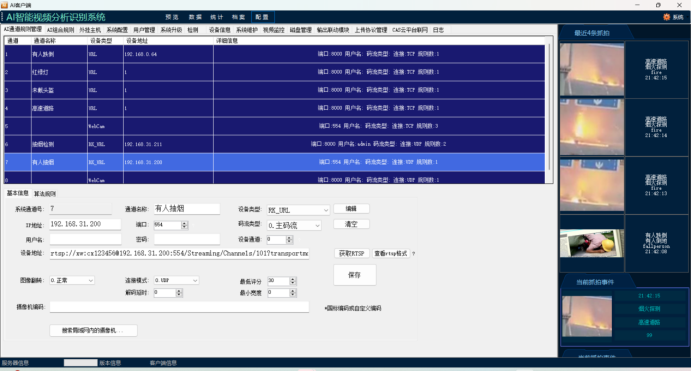Switch to the 系统维护 tab
Screen dimensions: 692x371
pos(247,30)
